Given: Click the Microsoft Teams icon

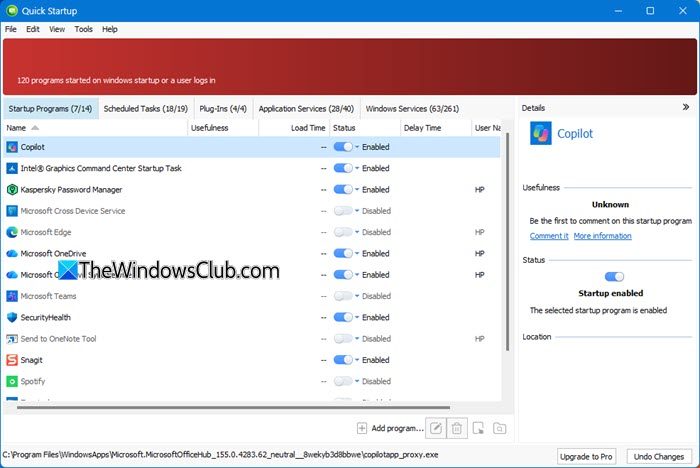Looking at the screenshot, I should point(12,296).
